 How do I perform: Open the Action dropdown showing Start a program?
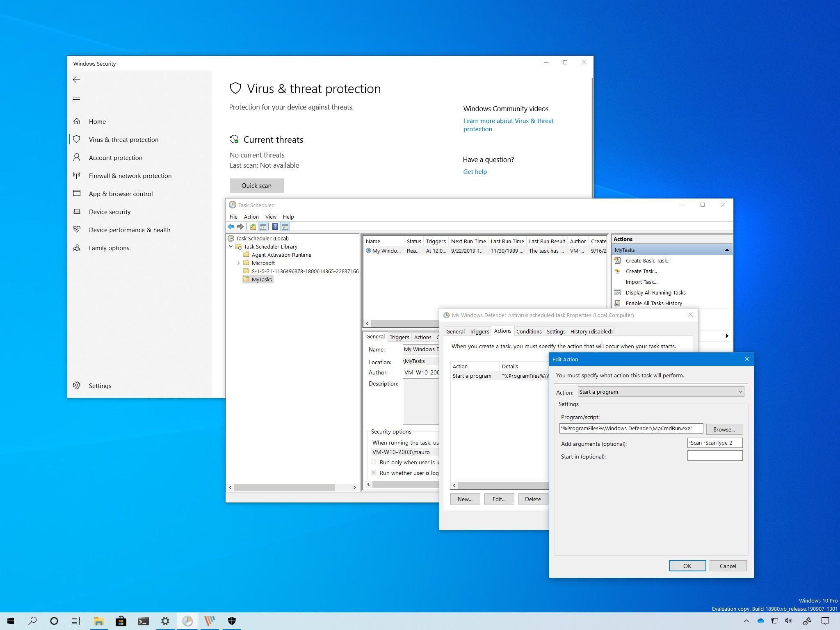(x=661, y=392)
